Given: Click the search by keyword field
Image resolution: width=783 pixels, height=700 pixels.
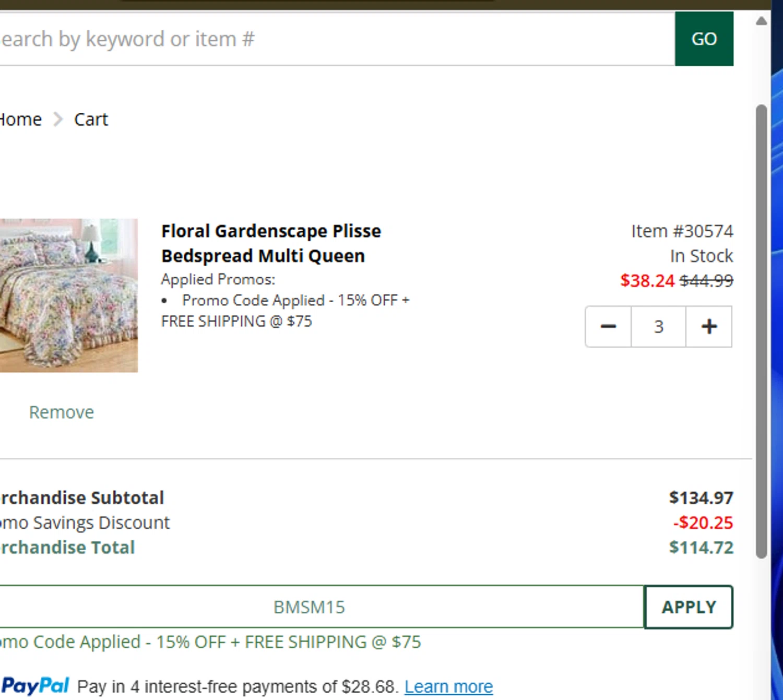Looking at the screenshot, I should 334,39.
